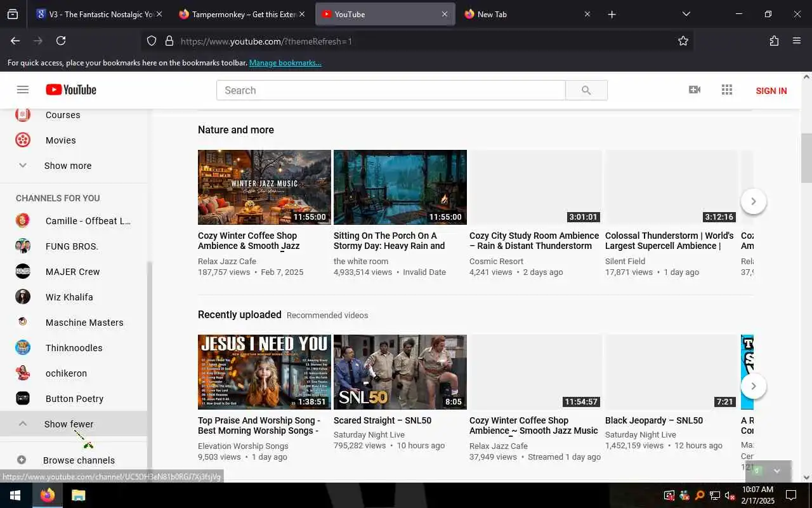Click the YouTube search input field
This screenshot has width=812, height=508.
(391, 90)
